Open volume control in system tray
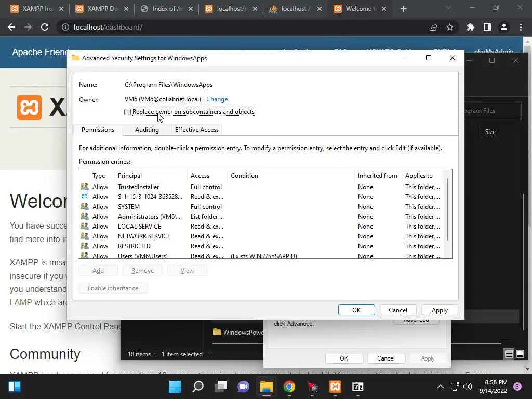The height and width of the screenshot is (399, 532). point(468,387)
